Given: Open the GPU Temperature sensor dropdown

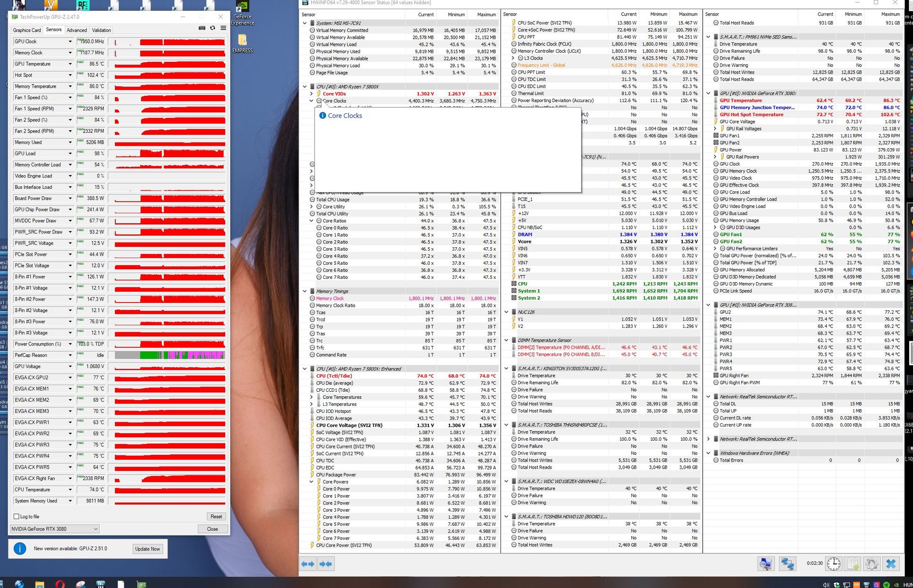Looking at the screenshot, I should pyautogui.click(x=70, y=64).
